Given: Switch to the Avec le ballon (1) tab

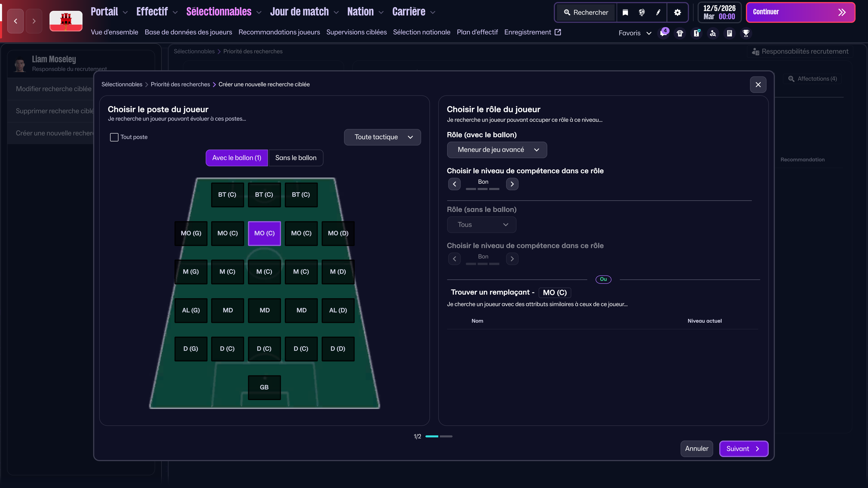Looking at the screenshot, I should tap(237, 158).
